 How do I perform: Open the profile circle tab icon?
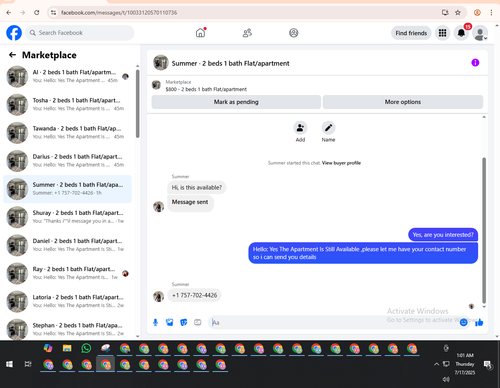coord(293,33)
